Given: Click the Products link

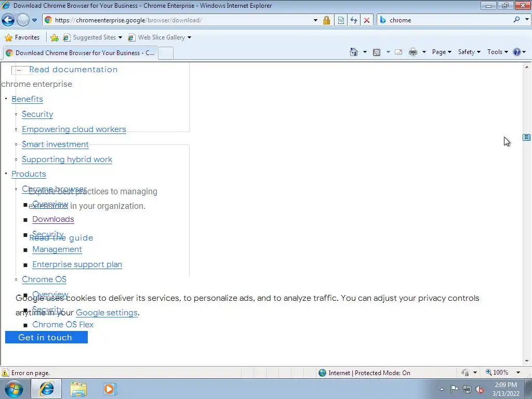Looking at the screenshot, I should (x=29, y=174).
